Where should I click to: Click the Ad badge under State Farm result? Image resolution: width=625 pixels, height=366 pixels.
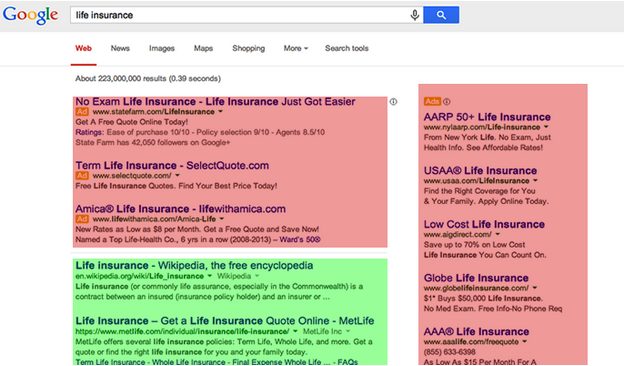coord(82,112)
